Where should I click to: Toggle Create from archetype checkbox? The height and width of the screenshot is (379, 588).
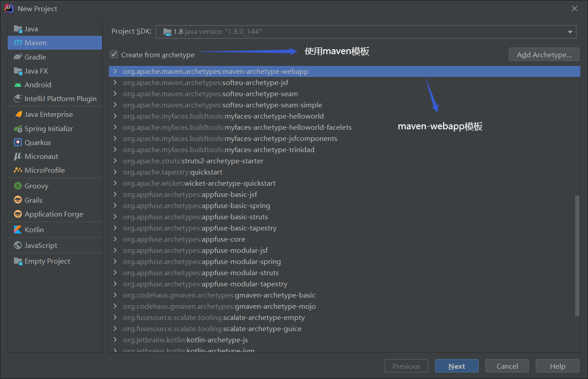pyautogui.click(x=114, y=55)
